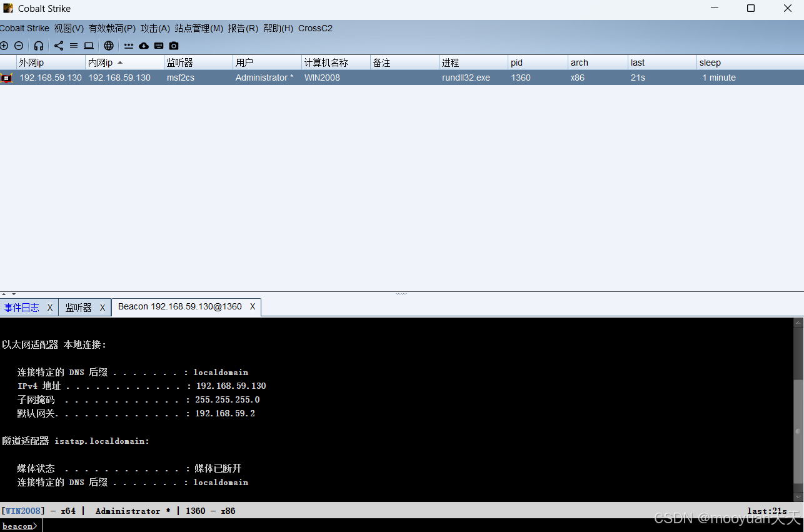Click last:21s in the status bar
Image resolution: width=804 pixels, height=532 pixels.
(x=767, y=511)
